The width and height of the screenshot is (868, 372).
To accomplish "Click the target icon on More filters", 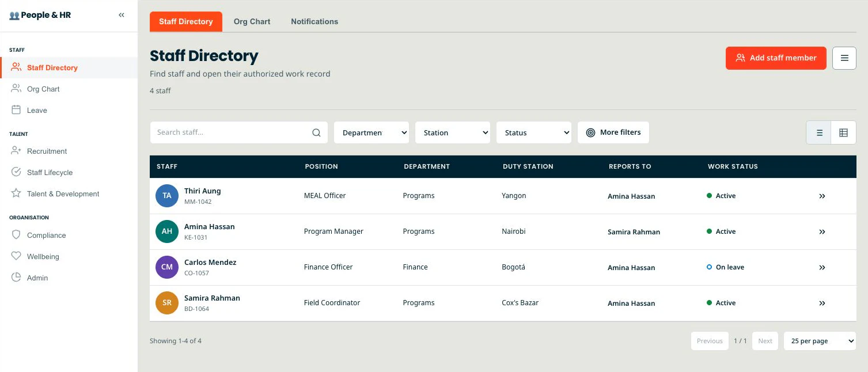I will 590,132.
